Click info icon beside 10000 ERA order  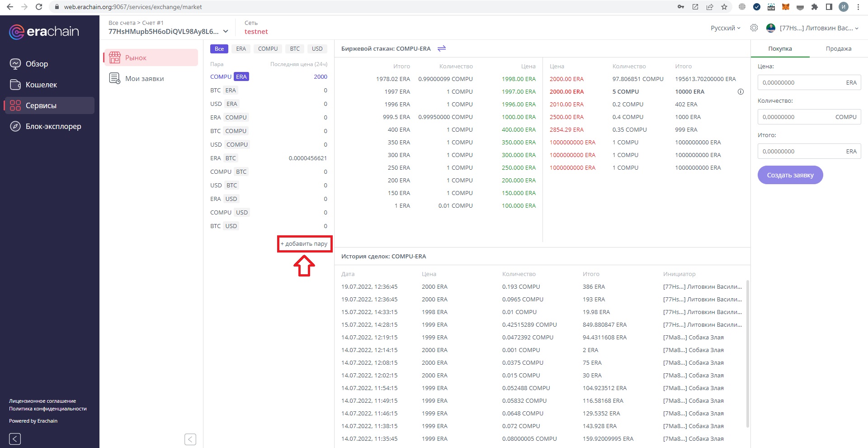click(x=741, y=91)
